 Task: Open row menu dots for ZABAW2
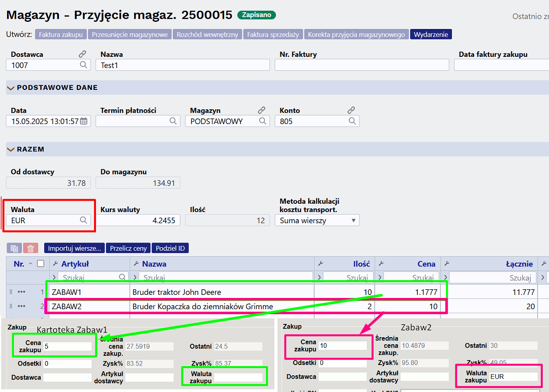21,306
